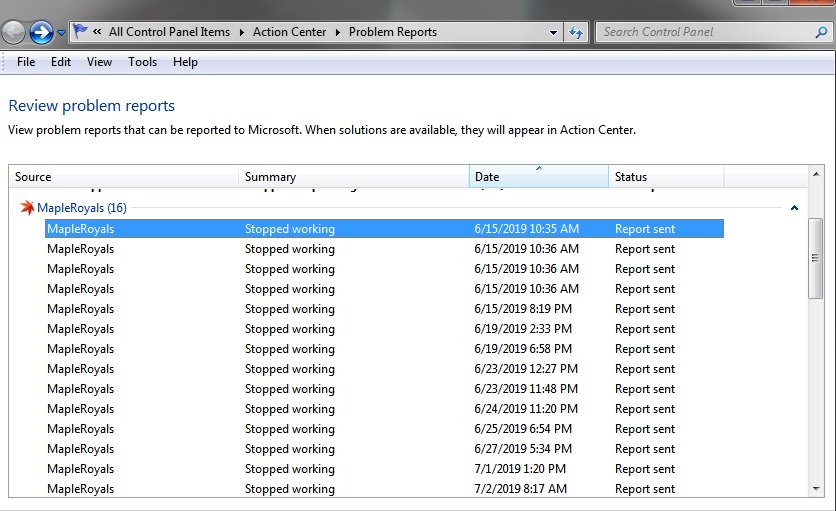Select the report dated 6/19/2019 2:33 PM
Image resolution: width=836 pixels, height=511 pixels.
tap(384, 329)
